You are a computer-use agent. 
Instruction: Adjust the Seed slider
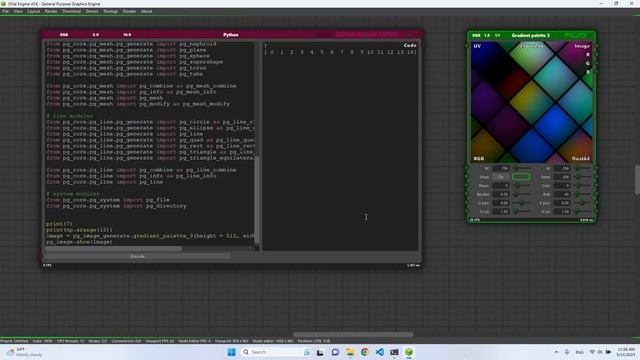pos(582,177)
